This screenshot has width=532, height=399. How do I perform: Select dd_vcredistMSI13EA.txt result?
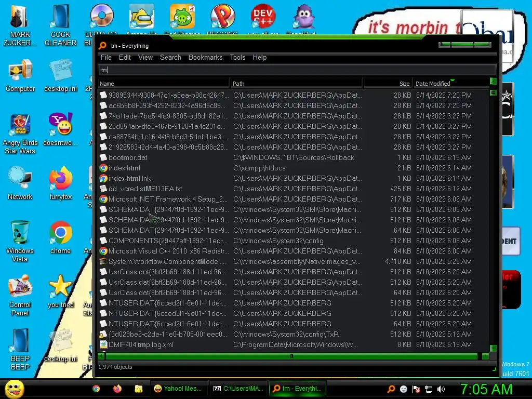[x=294, y=189]
